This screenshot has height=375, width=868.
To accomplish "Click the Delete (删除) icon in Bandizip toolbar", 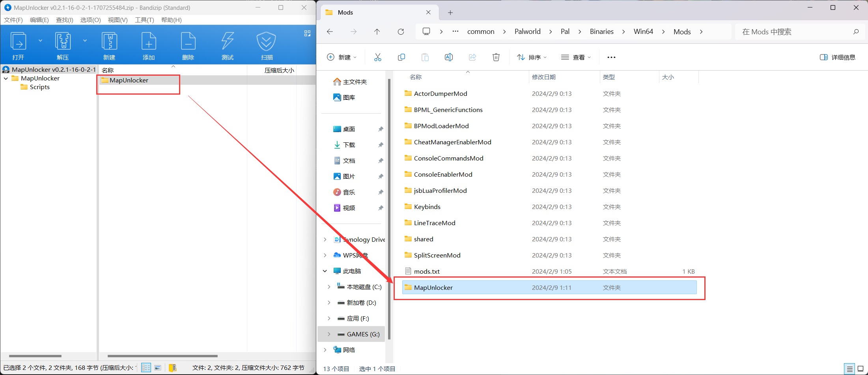I will (188, 42).
